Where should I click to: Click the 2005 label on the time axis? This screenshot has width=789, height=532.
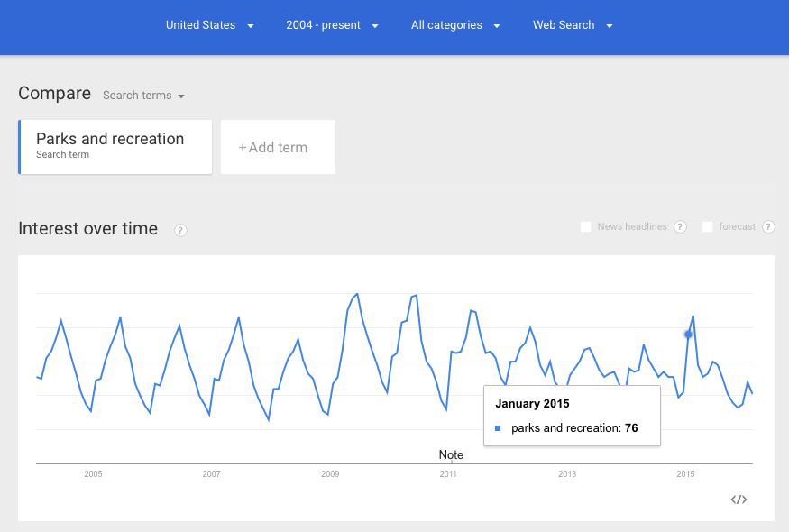(x=93, y=474)
